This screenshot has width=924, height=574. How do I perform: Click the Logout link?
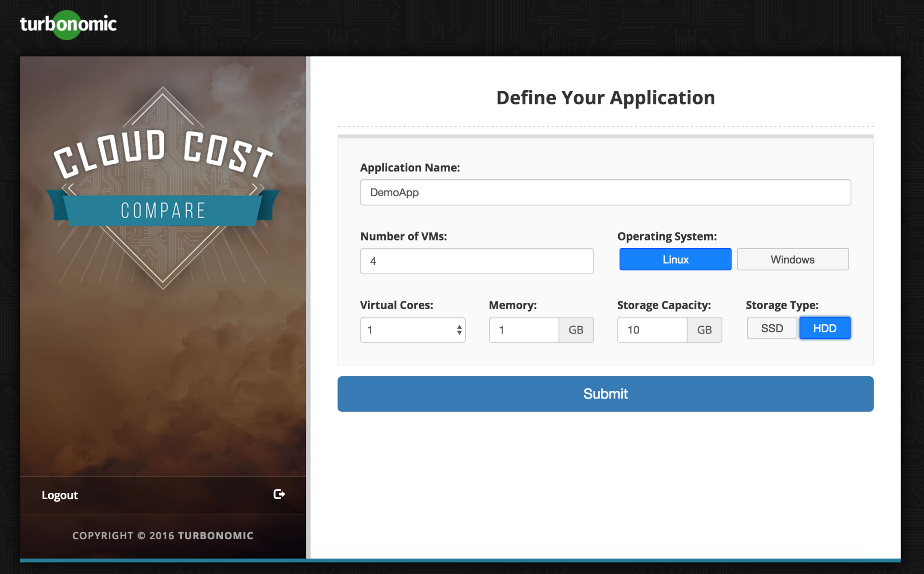[60, 495]
